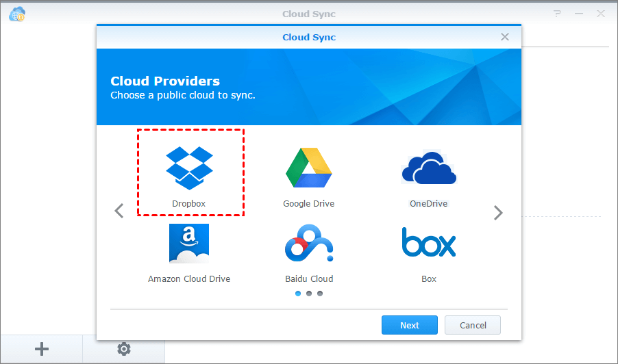Click the Cloud Sync app icon in title bar
The height and width of the screenshot is (364, 618).
(x=17, y=14)
